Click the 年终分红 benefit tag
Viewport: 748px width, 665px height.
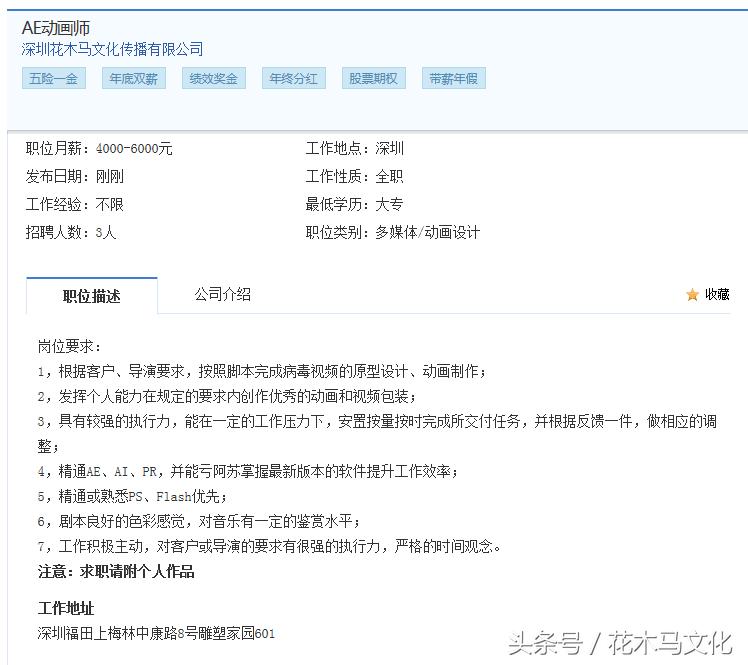294,78
